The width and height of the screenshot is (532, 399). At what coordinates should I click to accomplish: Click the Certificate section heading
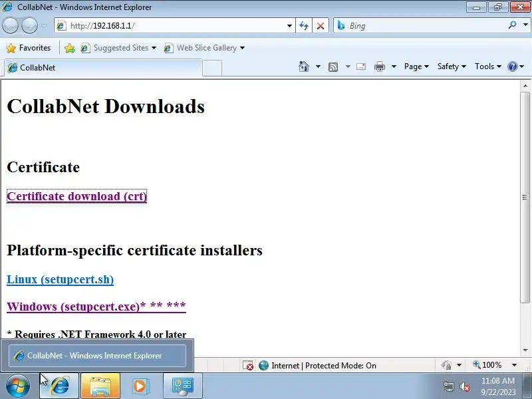43,167
